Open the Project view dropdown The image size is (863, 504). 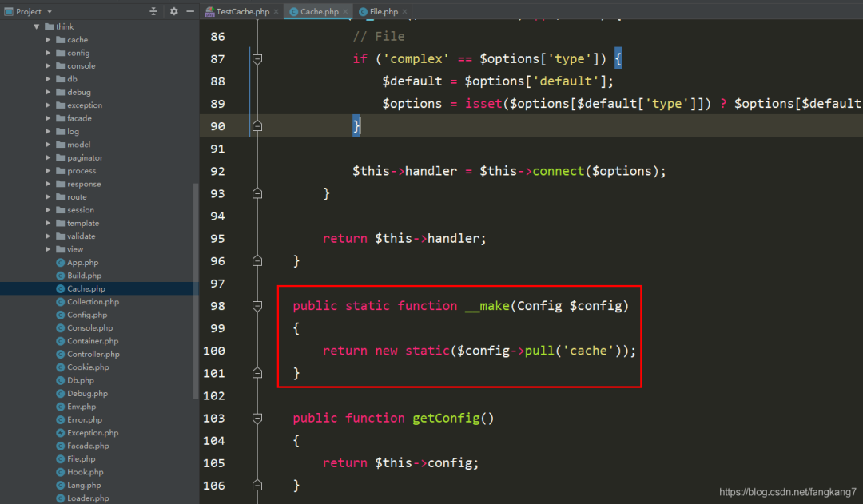tap(50, 11)
